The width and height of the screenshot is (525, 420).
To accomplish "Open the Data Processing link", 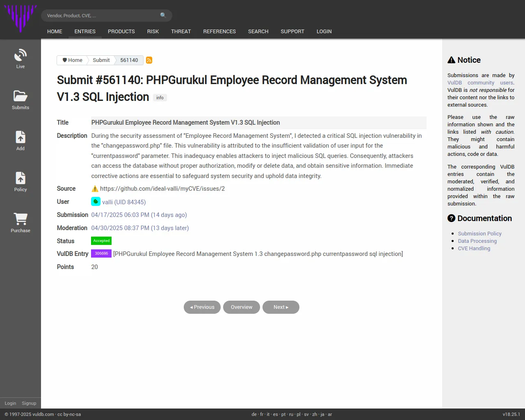I will pyautogui.click(x=477, y=241).
